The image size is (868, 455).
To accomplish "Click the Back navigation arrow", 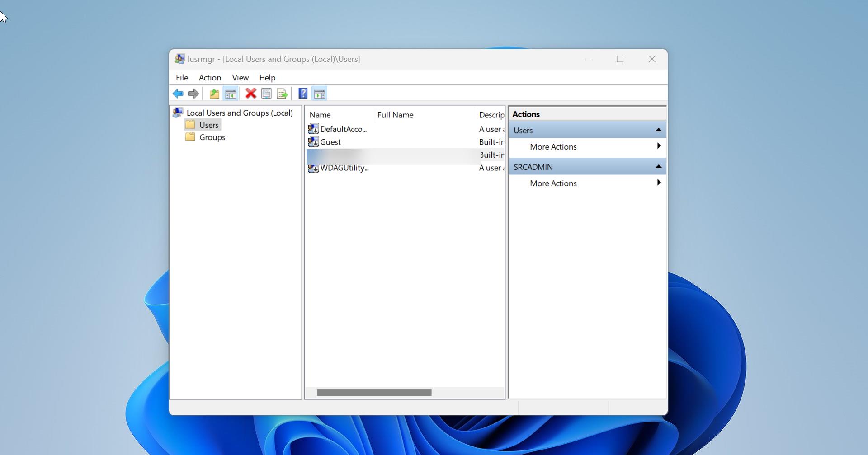I will pos(177,94).
